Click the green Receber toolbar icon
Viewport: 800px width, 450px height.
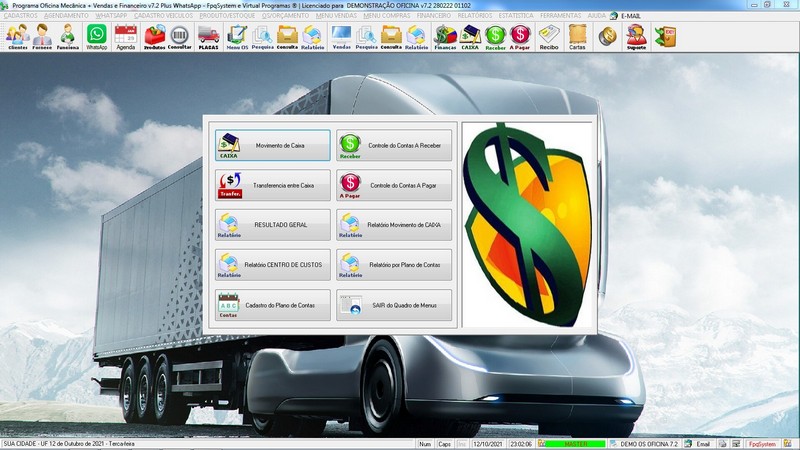pos(495,37)
